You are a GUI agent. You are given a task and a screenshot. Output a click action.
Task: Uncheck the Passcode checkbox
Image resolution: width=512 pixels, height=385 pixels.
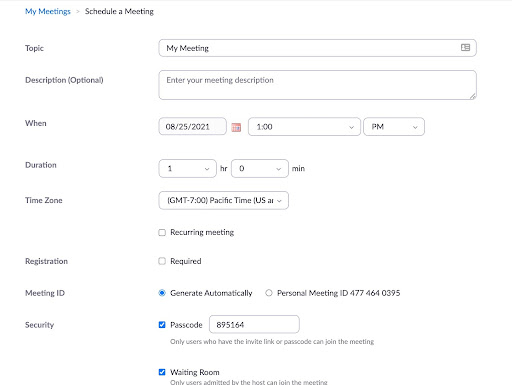tap(162, 325)
